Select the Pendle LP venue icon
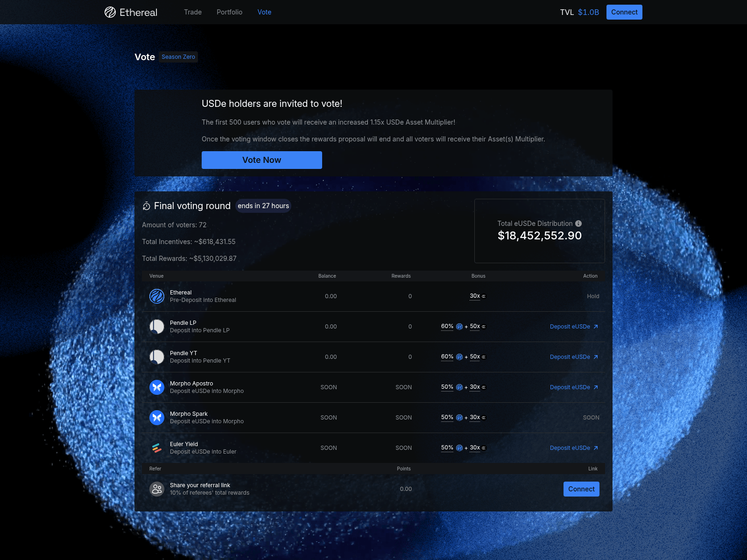 (156, 327)
